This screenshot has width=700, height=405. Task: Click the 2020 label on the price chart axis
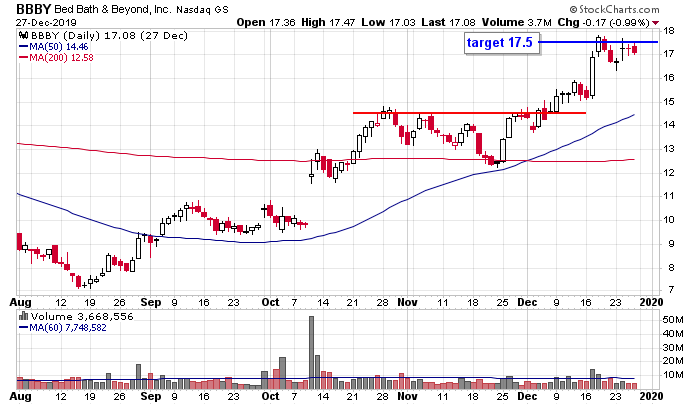click(x=651, y=302)
